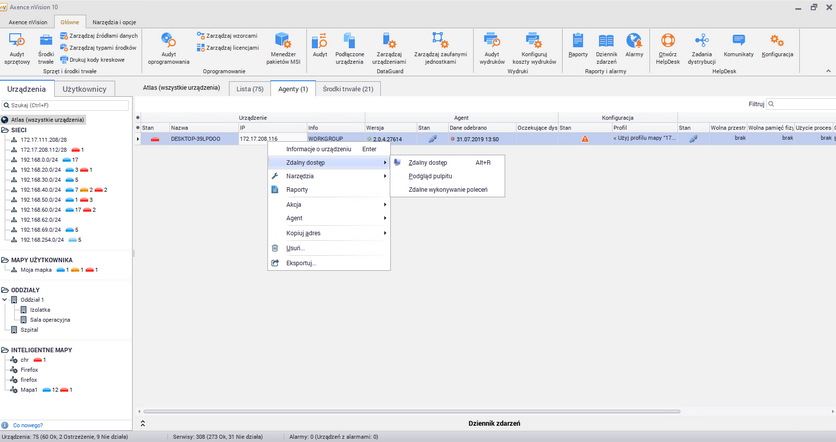The width and height of the screenshot is (836, 442).
Task: Click the Co nowego? link
Action: [27, 425]
